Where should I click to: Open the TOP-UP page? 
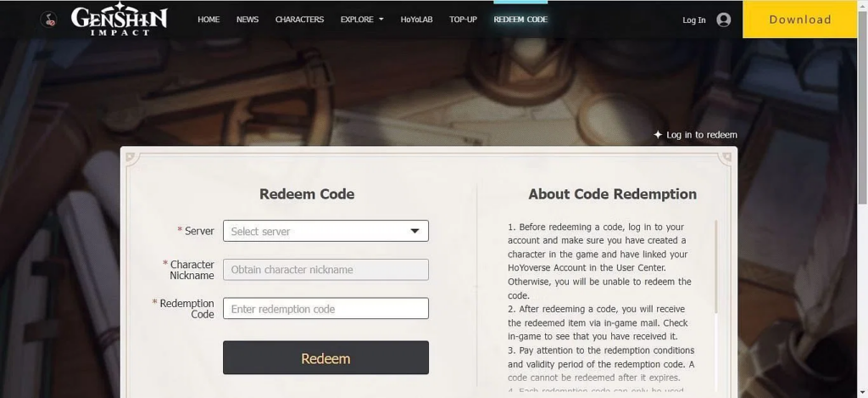point(463,20)
